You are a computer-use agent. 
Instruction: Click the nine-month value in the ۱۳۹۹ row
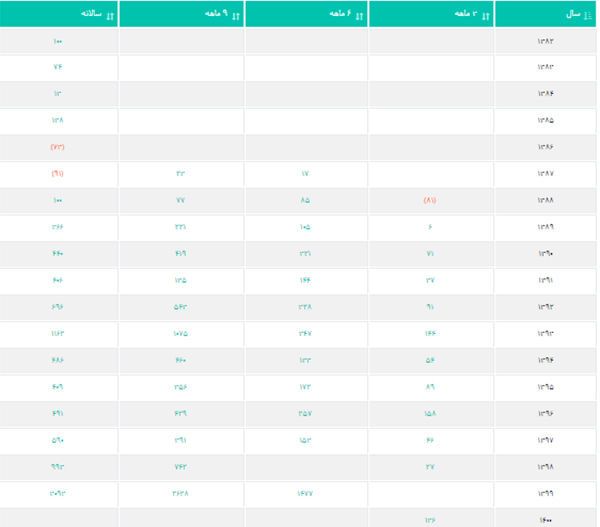coord(180,494)
